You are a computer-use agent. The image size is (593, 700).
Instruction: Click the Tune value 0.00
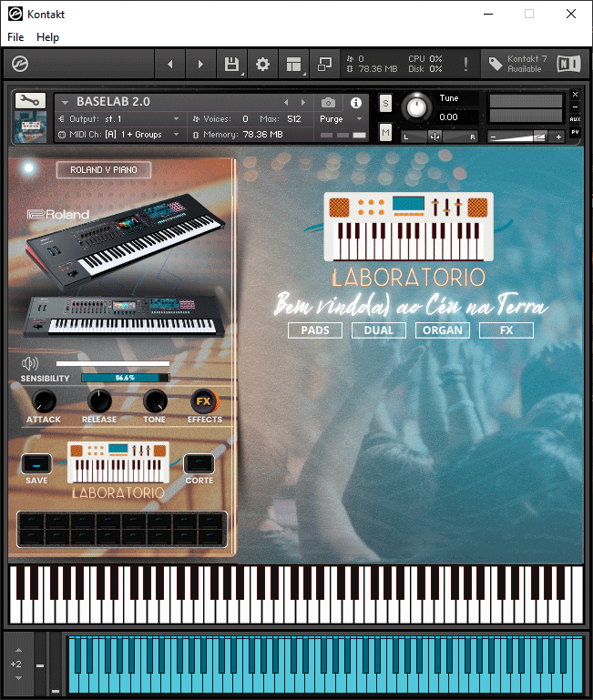449,117
